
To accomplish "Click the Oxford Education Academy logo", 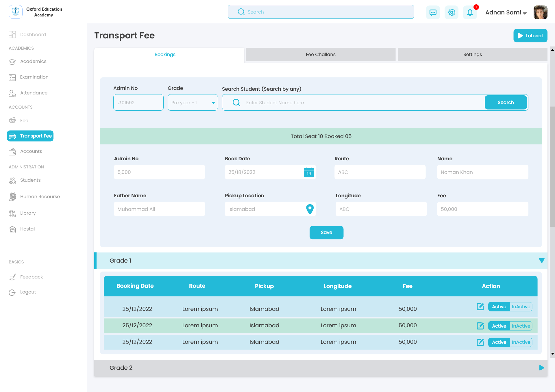I will [16, 12].
